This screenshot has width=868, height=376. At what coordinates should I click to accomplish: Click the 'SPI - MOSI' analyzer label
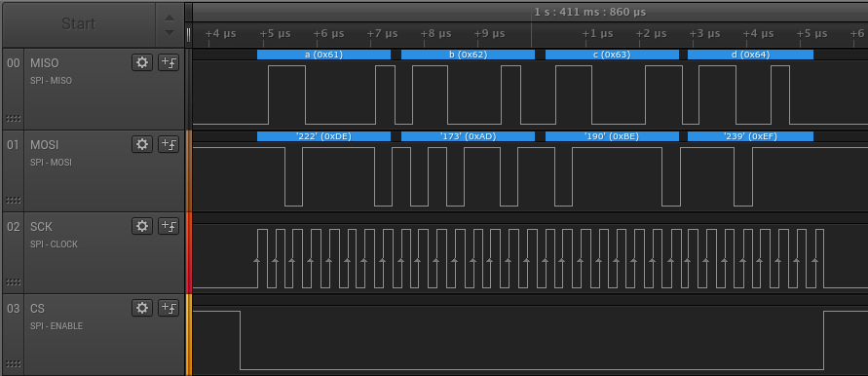pos(51,163)
